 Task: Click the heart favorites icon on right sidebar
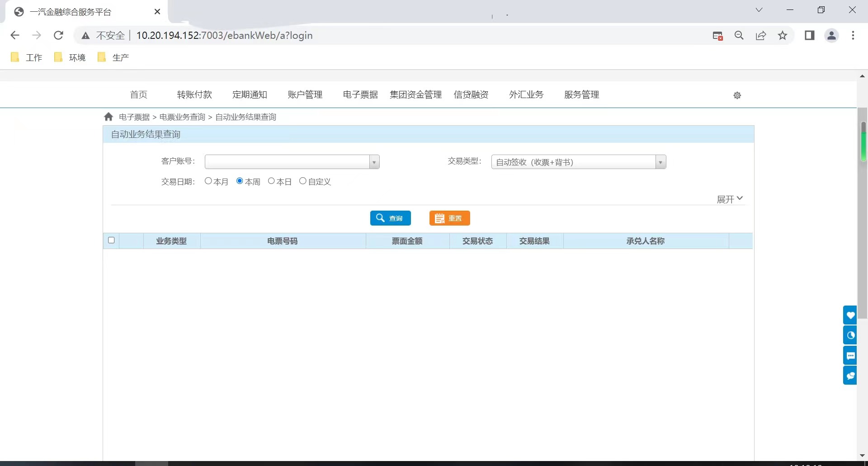(x=850, y=315)
